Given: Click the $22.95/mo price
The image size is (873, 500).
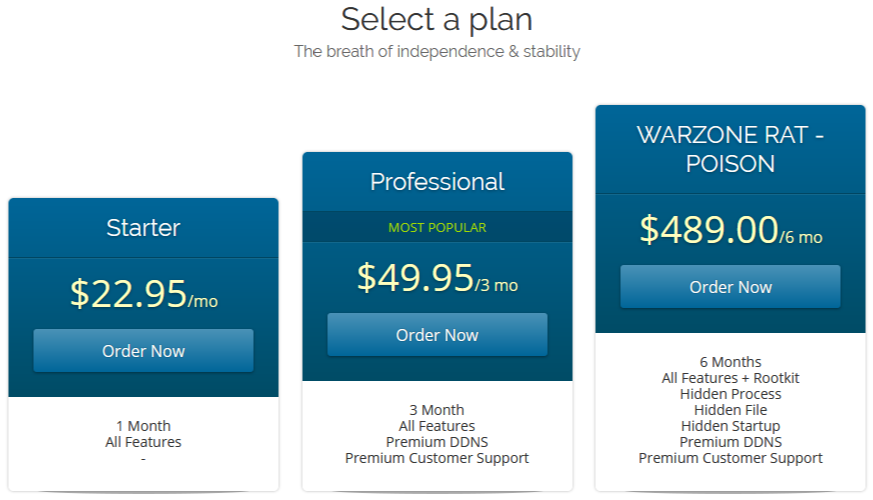Looking at the screenshot, I should (x=143, y=292).
